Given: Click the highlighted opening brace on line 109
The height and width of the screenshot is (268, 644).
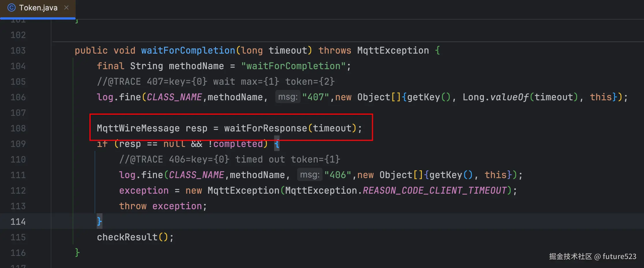Looking at the screenshot, I should 277,144.
